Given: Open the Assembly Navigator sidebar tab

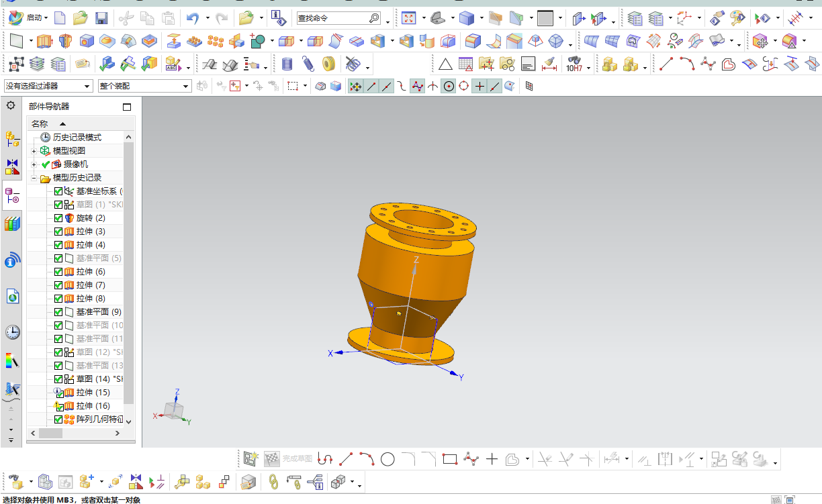Looking at the screenshot, I should coord(12,140).
